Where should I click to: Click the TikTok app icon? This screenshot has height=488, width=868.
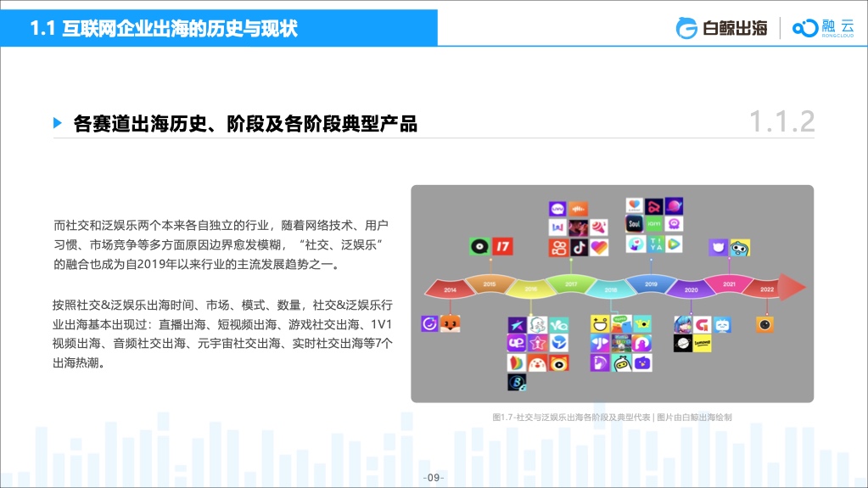579,248
